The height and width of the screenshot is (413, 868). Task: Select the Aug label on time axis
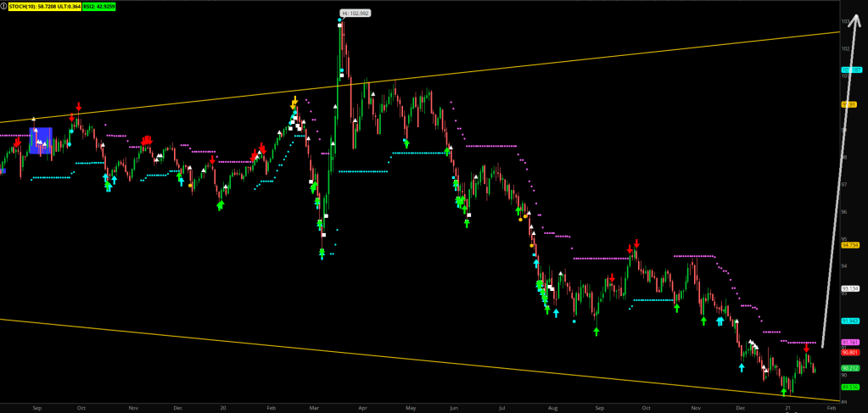point(552,408)
